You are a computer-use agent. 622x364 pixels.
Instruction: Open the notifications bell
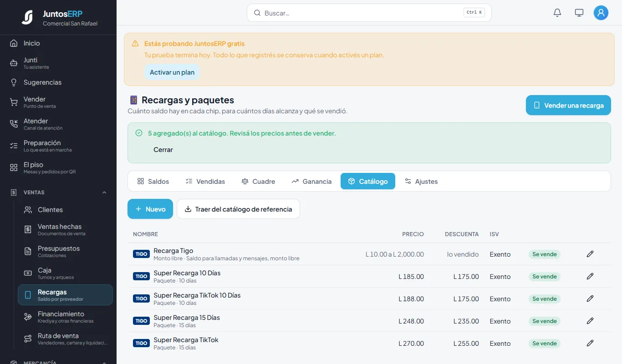pyautogui.click(x=557, y=13)
